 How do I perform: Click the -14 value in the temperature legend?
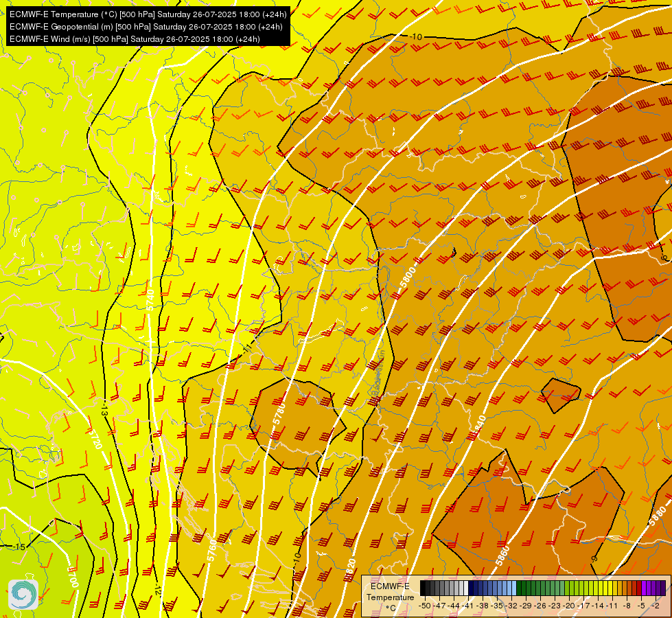[x=598, y=606]
